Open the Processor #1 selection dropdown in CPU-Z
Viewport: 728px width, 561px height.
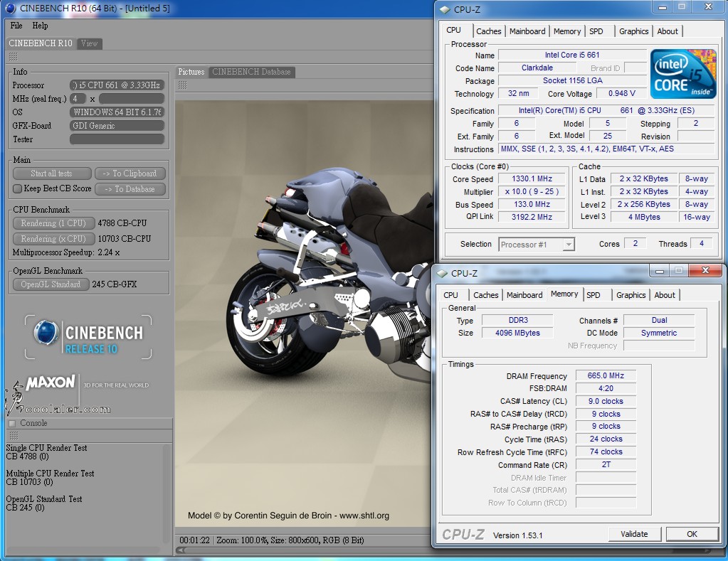point(537,245)
